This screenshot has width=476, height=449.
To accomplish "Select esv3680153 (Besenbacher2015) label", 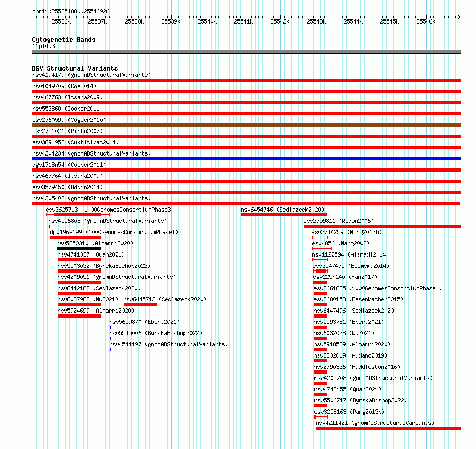I will coord(358,299).
